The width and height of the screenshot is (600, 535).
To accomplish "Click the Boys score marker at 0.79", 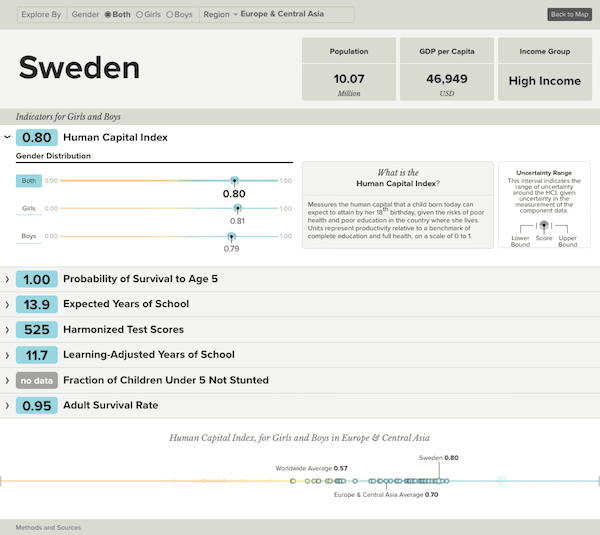I will (232, 237).
